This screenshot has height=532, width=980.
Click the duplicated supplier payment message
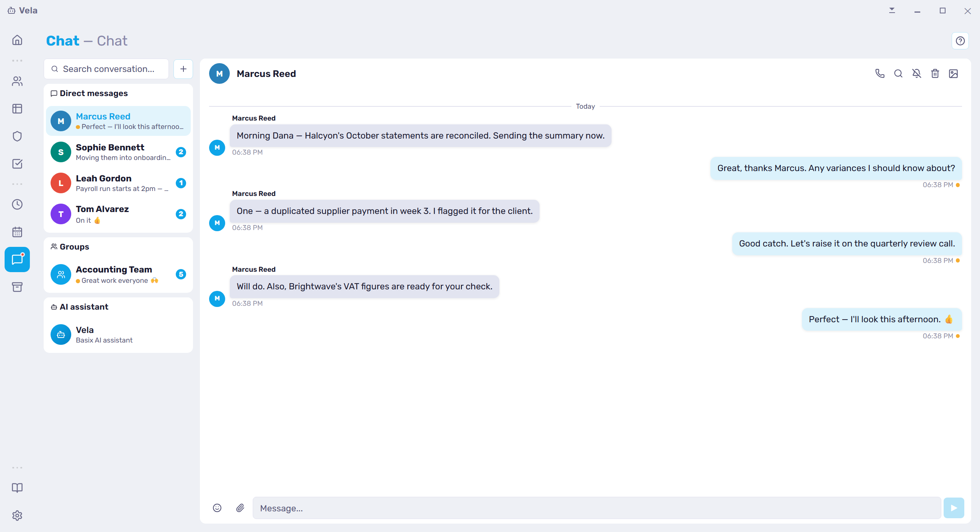pyautogui.click(x=384, y=211)
